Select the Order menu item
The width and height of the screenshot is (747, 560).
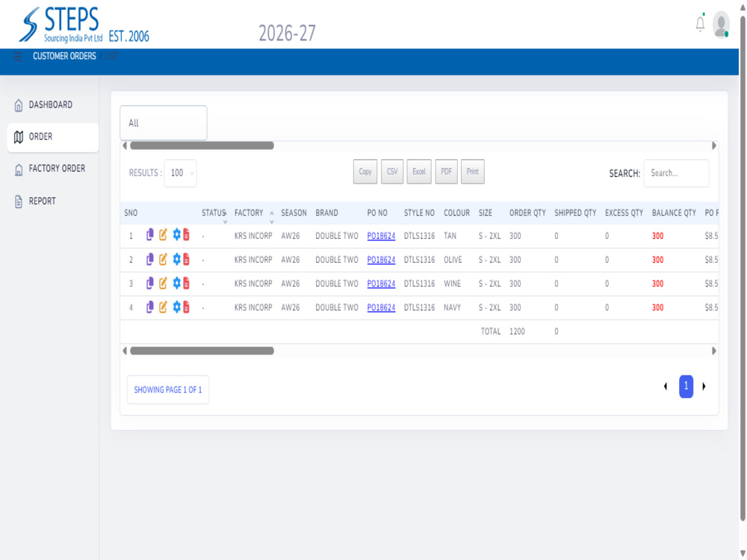pyautogui.click(x=53, y=137)
